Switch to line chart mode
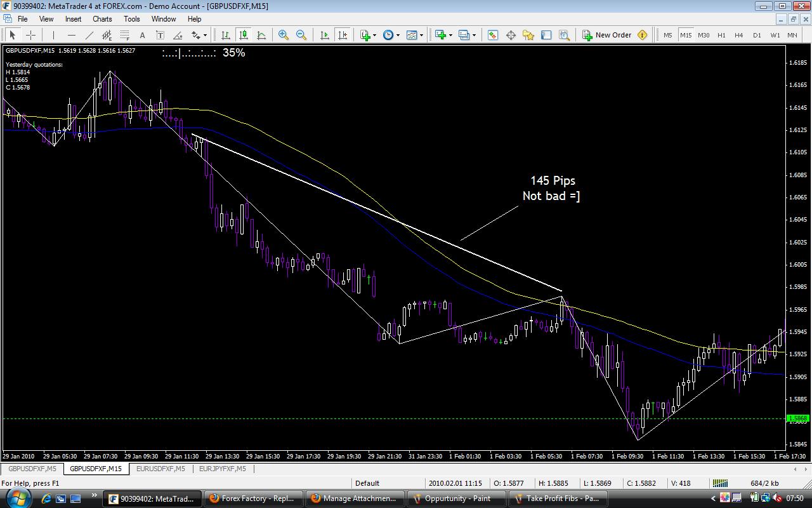Image resolution: width=812 pixels, height=508 pixels. coord(261,35)
